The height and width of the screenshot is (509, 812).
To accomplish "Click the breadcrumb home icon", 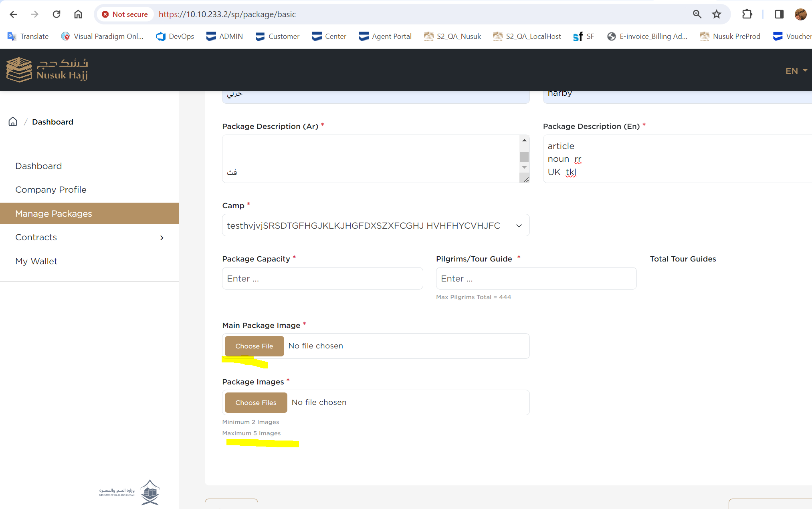I will (x=13, y=122).
